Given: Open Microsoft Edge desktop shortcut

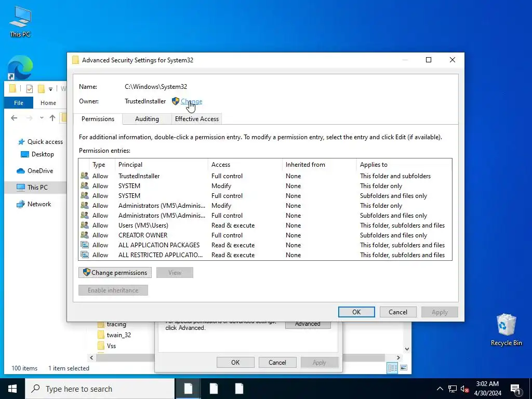Looking at the screenshot, I should click(20, 68).
